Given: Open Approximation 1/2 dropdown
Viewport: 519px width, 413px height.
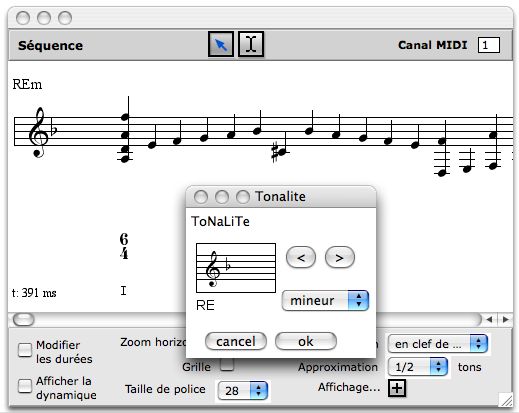Looking at the screenshot, I should [x=418, y=367].
